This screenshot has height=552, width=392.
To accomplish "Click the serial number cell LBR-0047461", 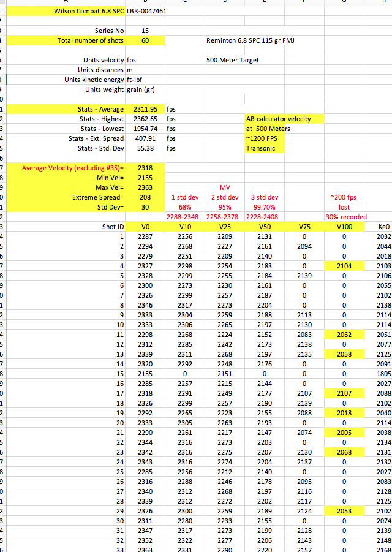I will point(146,11).
